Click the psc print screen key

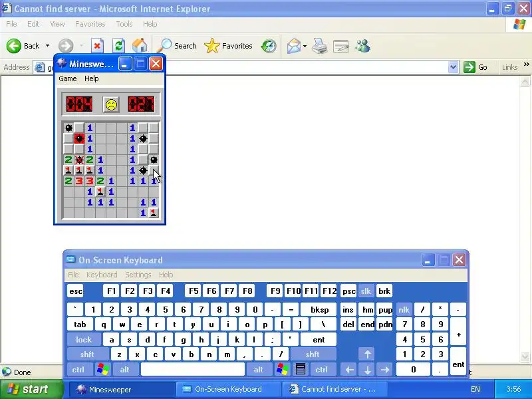348,291
